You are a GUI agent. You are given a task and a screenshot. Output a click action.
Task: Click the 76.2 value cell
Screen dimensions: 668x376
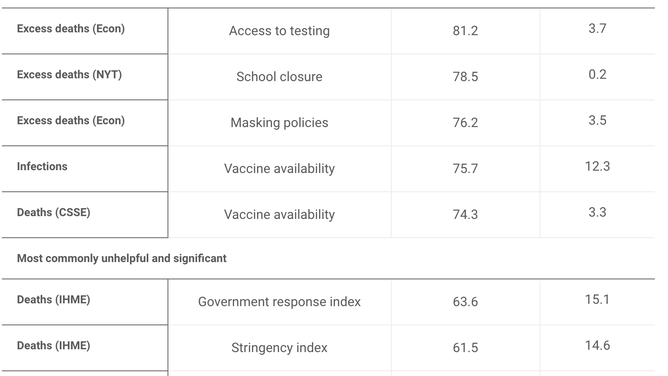coord(465,123)
